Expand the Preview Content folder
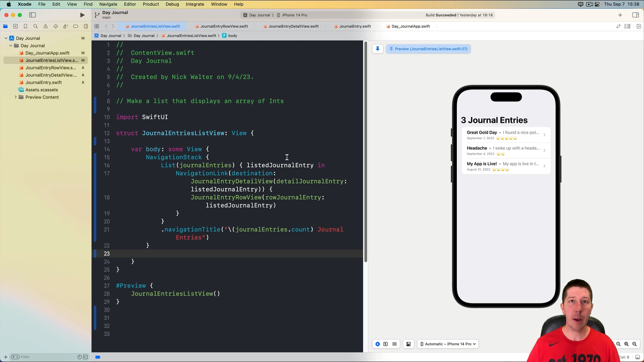This screenshot has width=644, height=362. pos(15,97)
